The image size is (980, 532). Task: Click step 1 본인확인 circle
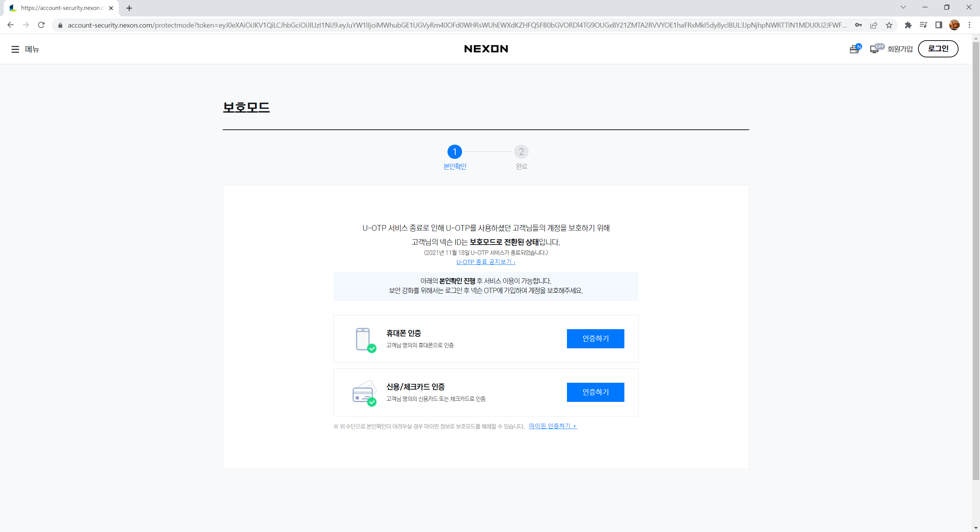pos(454,152)
